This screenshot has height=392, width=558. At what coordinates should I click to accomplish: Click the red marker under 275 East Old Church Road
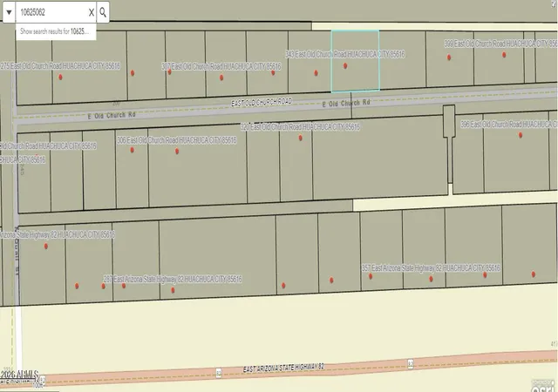tap(60, 77)
